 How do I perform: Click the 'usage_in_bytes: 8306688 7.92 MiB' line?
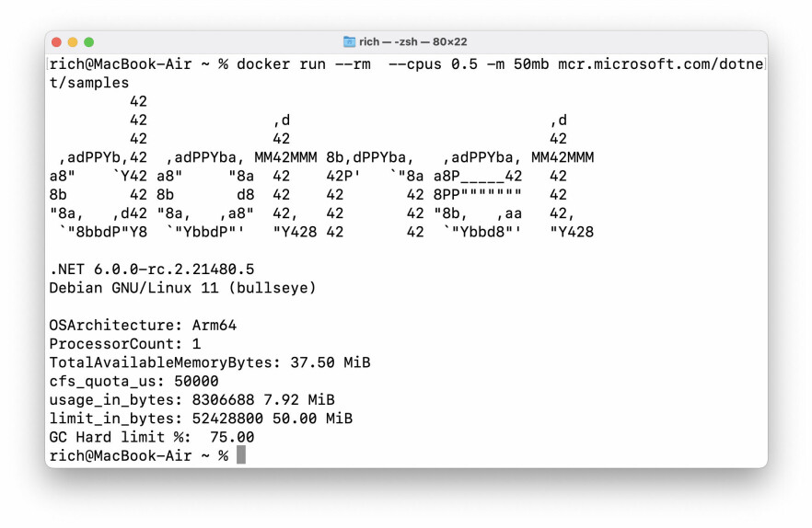(192, 399)
